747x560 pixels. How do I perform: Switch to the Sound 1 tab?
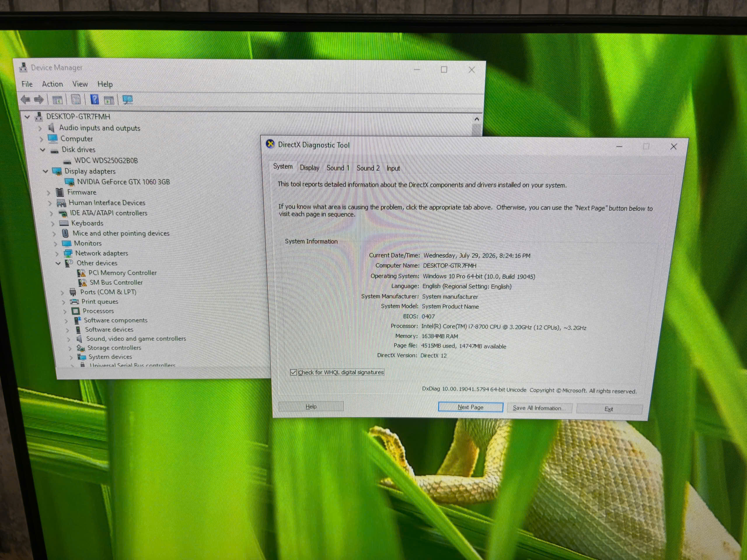338,168
